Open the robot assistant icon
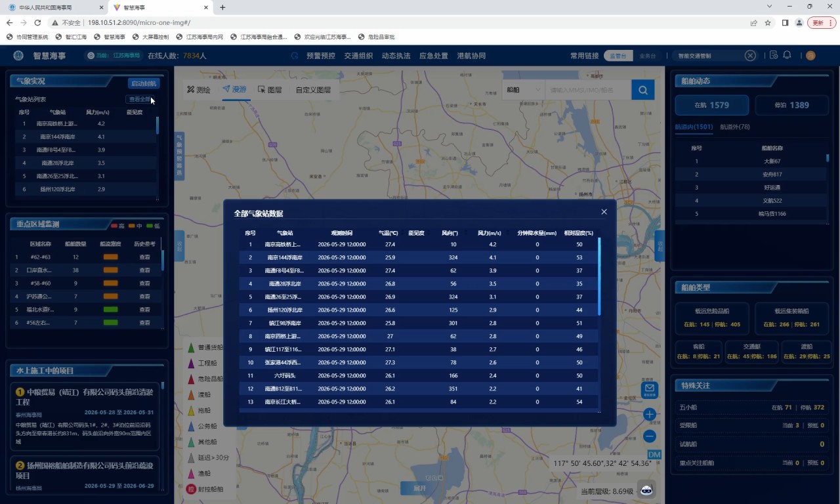 pos(646,490)
